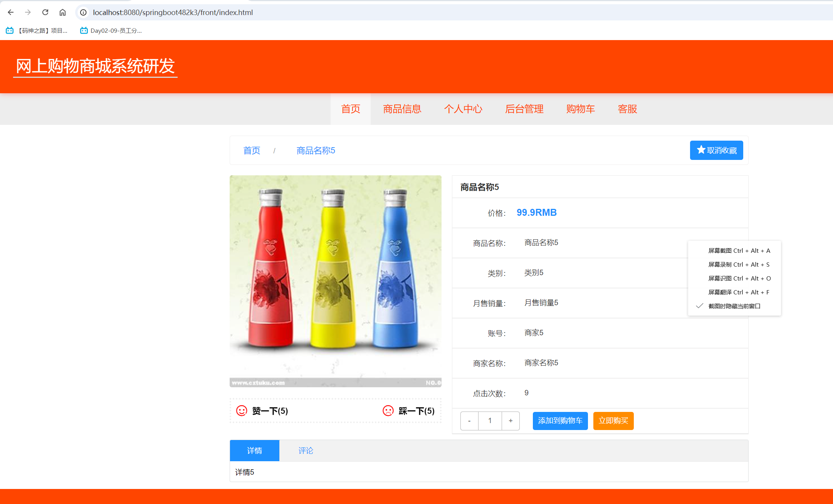Click the smiley icon beside 赞一下(5)
The height and width of the screenshot is (504, 833).
click(241, 411)
